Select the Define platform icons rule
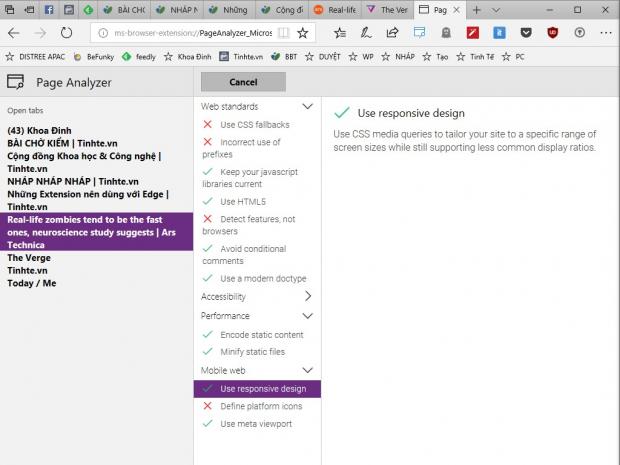This screenshot has width=620, height=465. click(260, 406)
